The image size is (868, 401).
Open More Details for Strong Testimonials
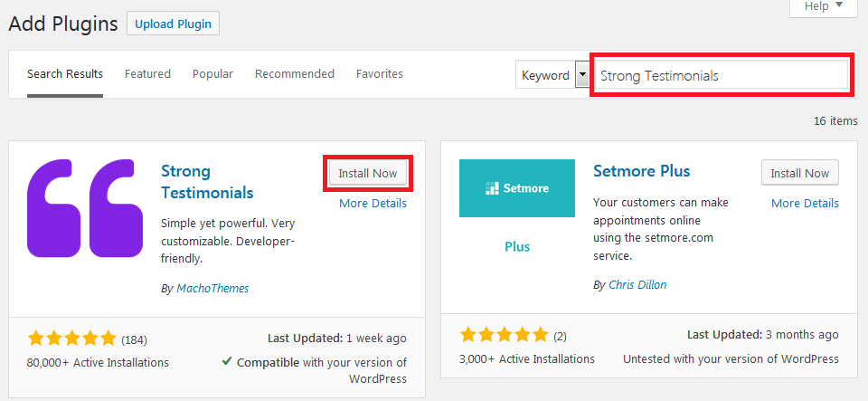(x=373, y=204)
